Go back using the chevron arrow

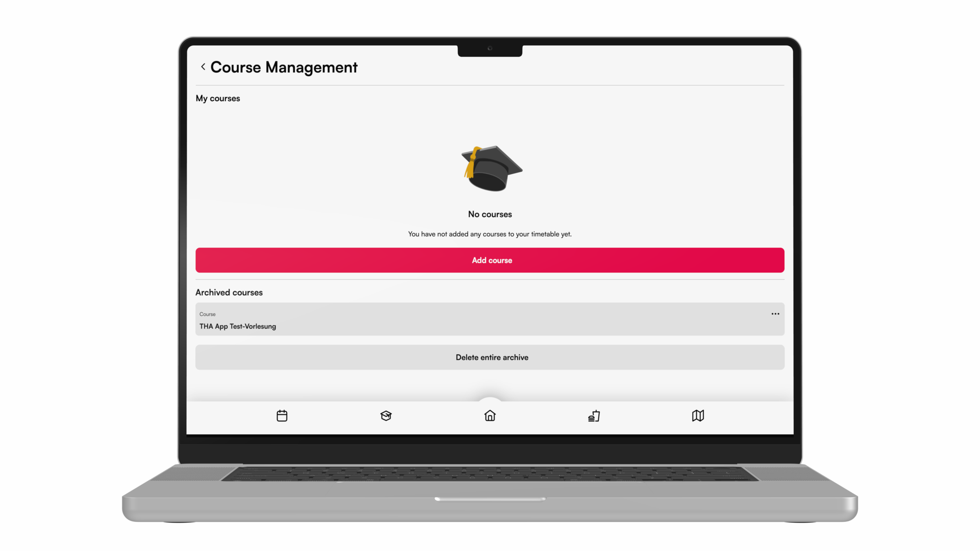203,67
